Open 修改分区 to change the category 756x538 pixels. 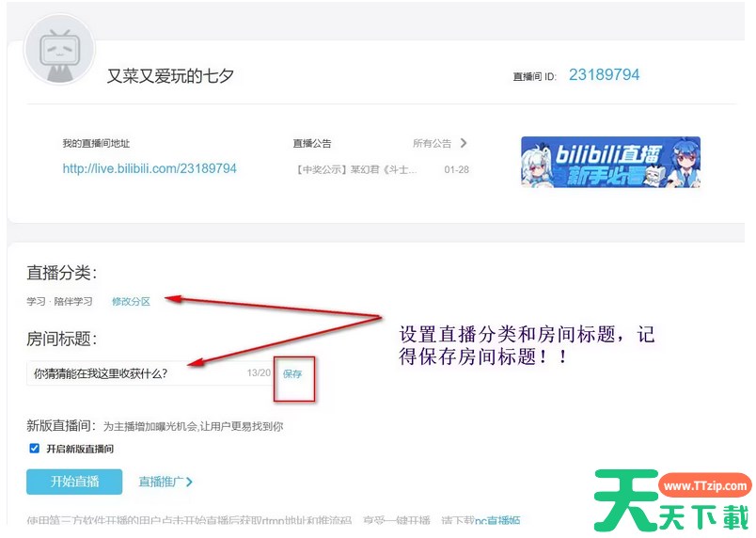click(x=131, y=302)
